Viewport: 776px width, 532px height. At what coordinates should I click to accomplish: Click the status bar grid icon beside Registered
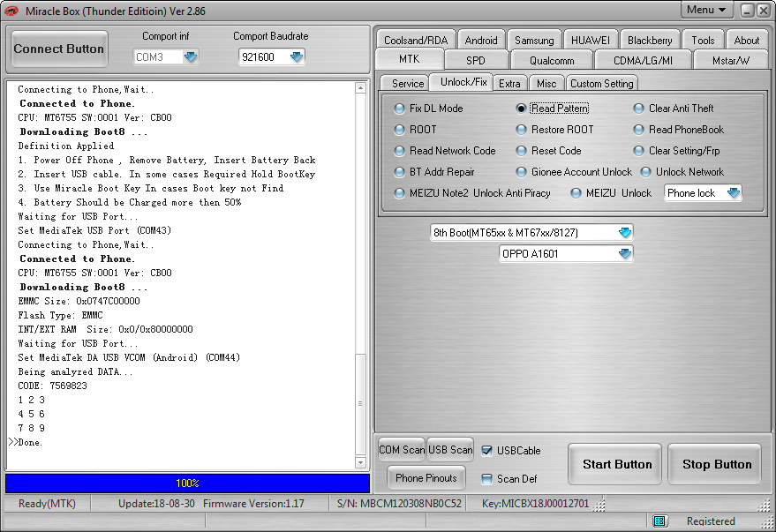click(x=659, y=521)
